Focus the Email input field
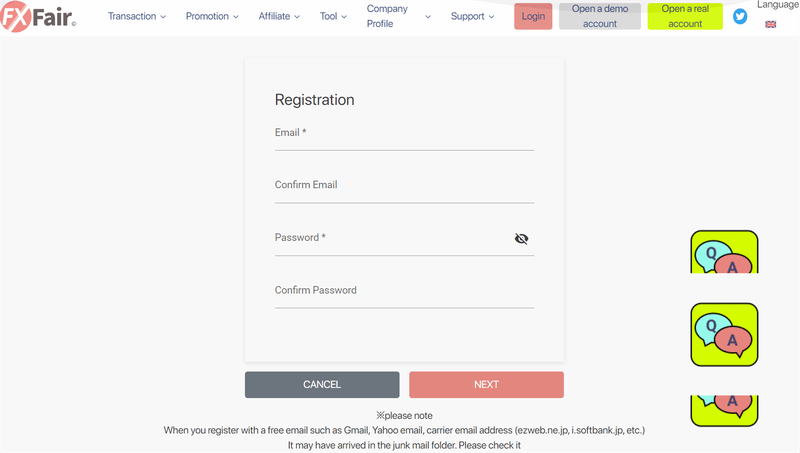The image size is (800, 453). click(404, 136)
